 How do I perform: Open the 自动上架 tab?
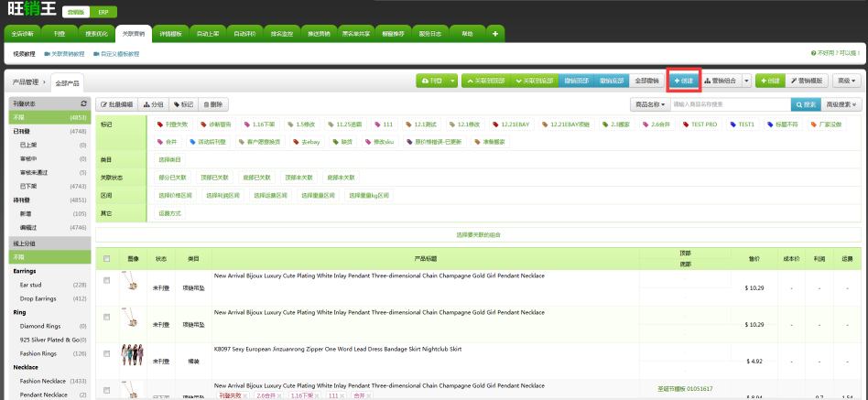[208, 34]
